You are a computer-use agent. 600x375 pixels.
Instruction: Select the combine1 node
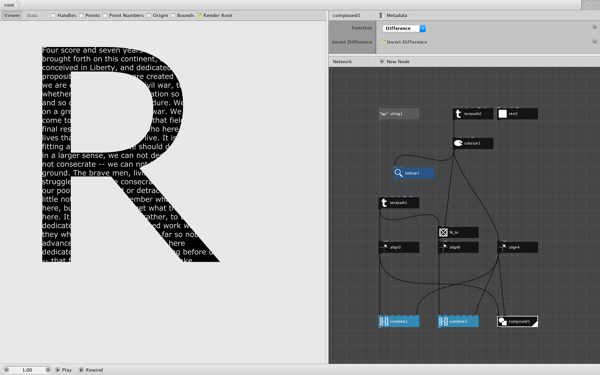pyautogui.click(x=399, y=321)
